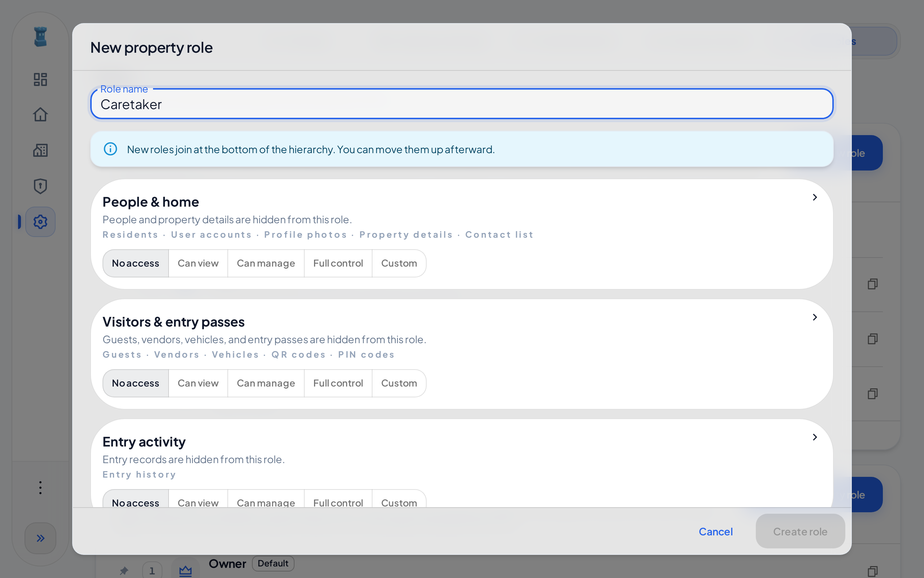Click the New property role dialog title
Image resolution: width=924 pixels, height=578 pixels.
pos(152,48)
